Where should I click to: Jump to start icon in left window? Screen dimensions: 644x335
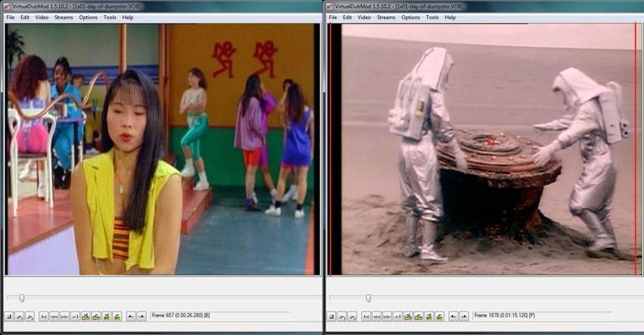pos(43,316)
